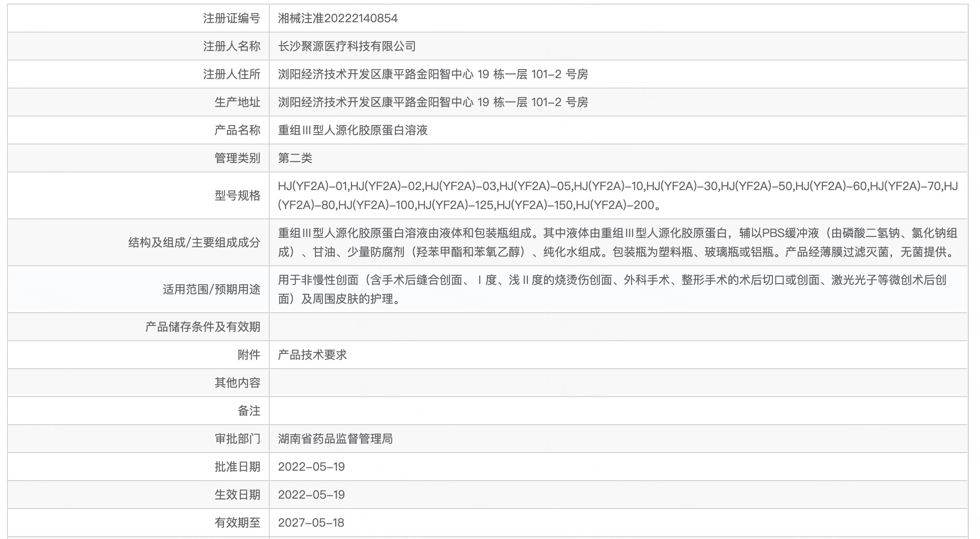Click registrant name 长沙聚源医疗科技有限公司
Screen dimensions: 980x539
coord(347,46)
